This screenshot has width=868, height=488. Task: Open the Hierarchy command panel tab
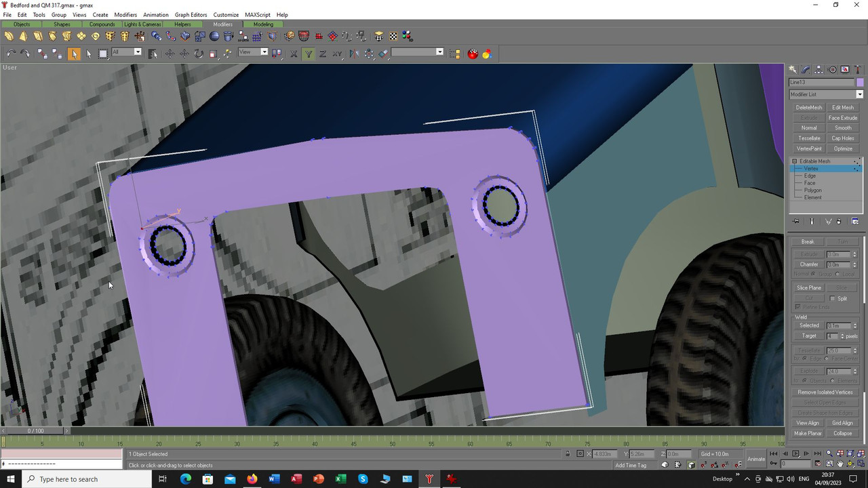pyautogui.click(x=819, y=69)
